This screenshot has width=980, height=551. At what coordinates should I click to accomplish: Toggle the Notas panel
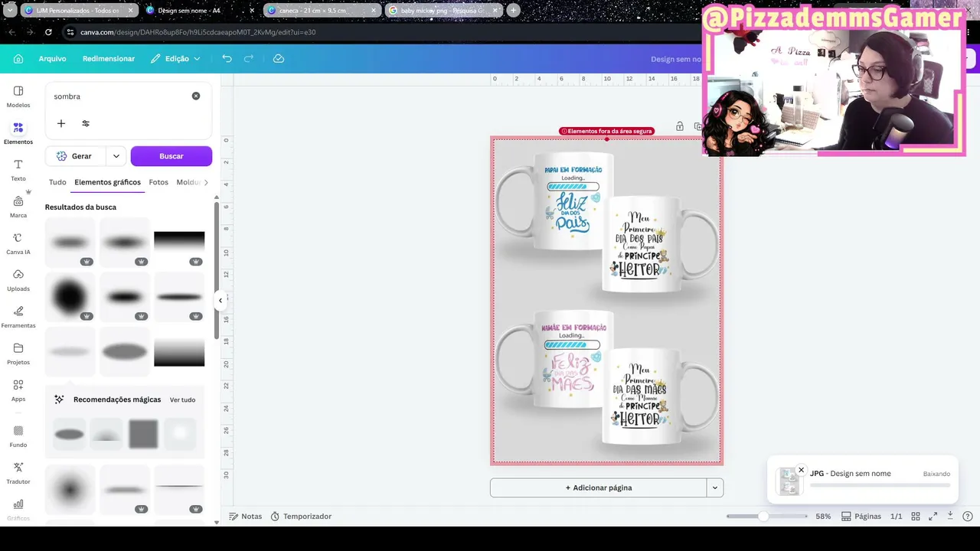246,517
